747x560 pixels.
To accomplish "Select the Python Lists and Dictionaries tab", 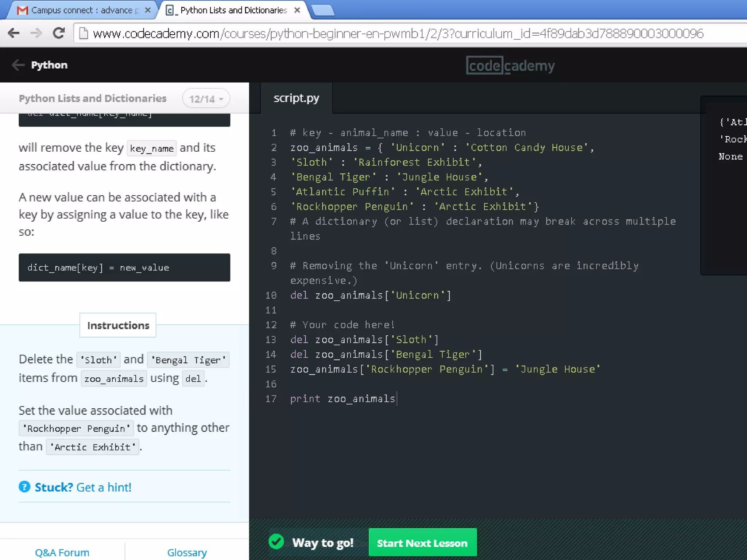I will (233, 10).
